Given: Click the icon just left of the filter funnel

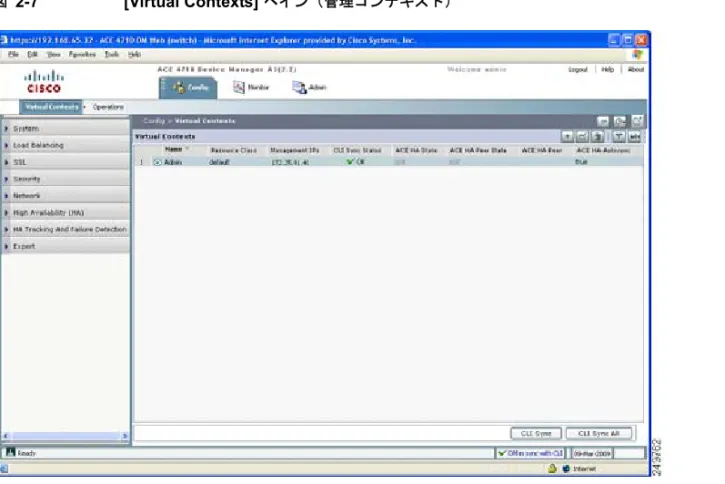Looking at the screenshot, I should (x=598, y=136).
